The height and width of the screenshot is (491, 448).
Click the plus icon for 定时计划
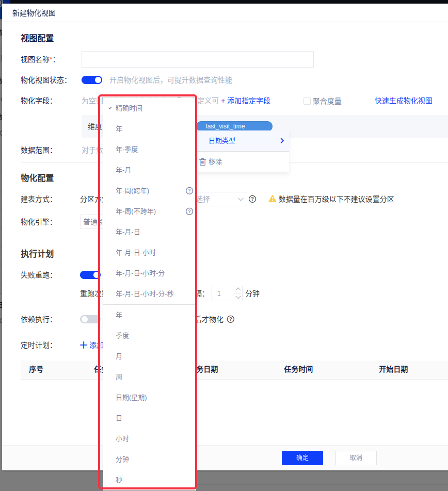pos(84,345)
